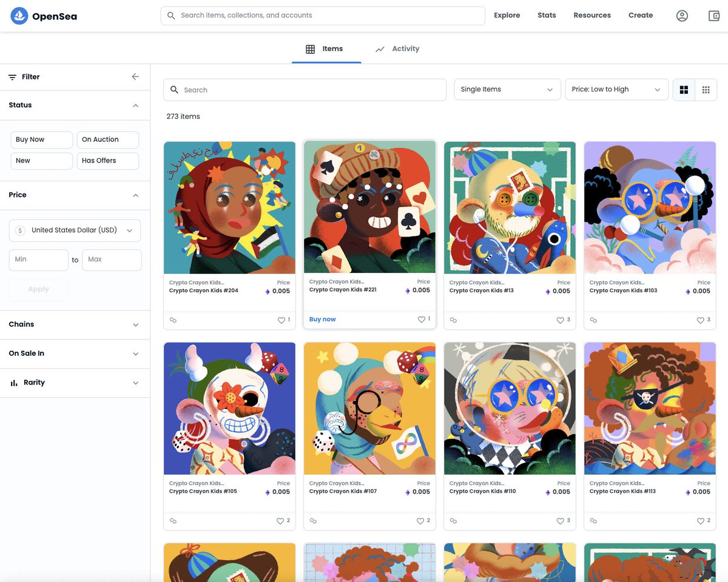
Task: Switch to small grid view
Action: (x=706, y=90)
